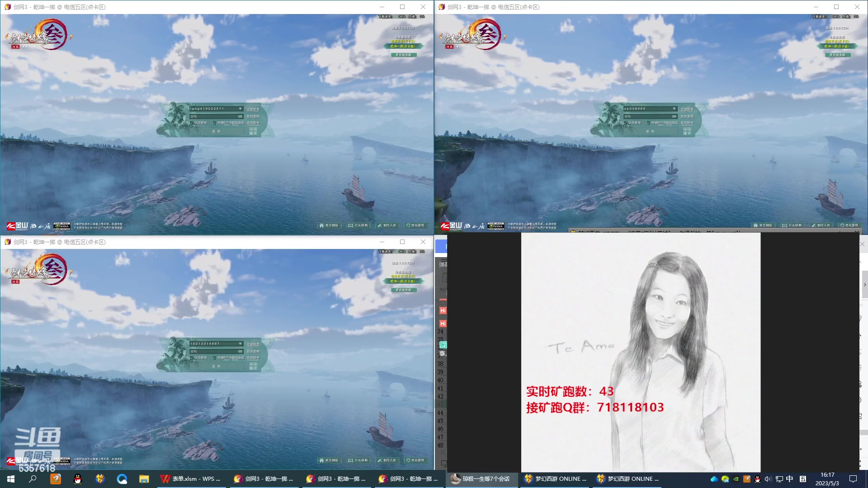
Task: Click 更改服务器 in 15213314667 window
Action: coord(404,290)
